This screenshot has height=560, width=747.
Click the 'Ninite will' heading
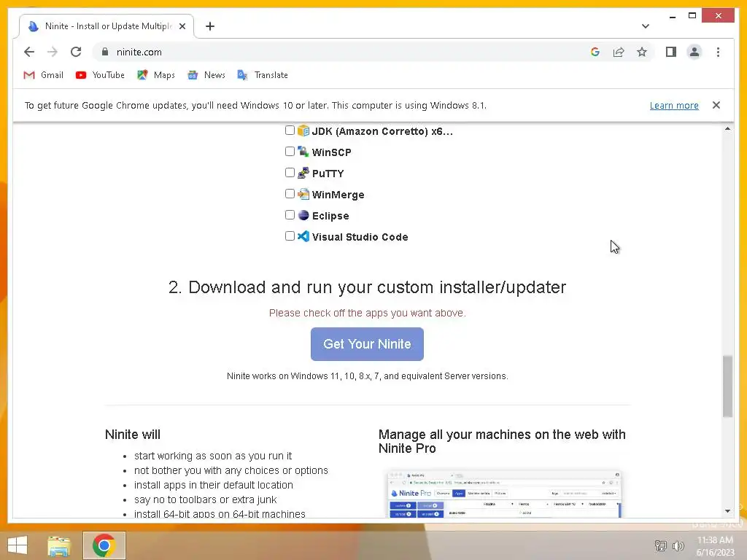point(133,435)
